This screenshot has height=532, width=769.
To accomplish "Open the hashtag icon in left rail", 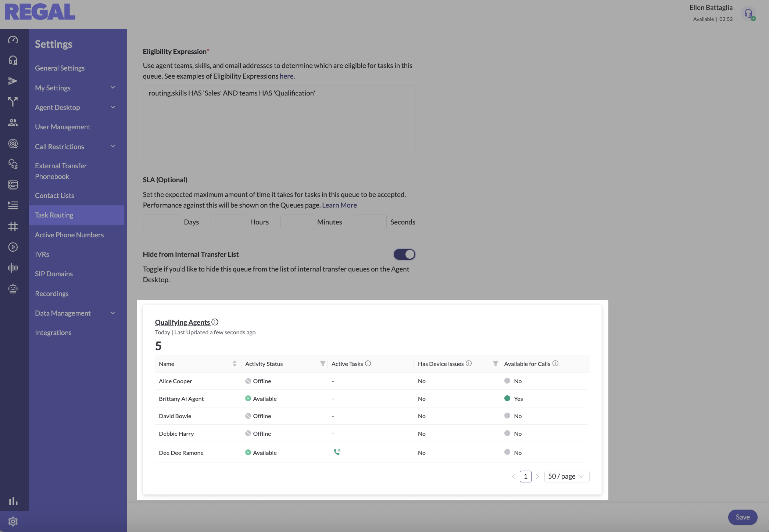I will pos(13,226).
